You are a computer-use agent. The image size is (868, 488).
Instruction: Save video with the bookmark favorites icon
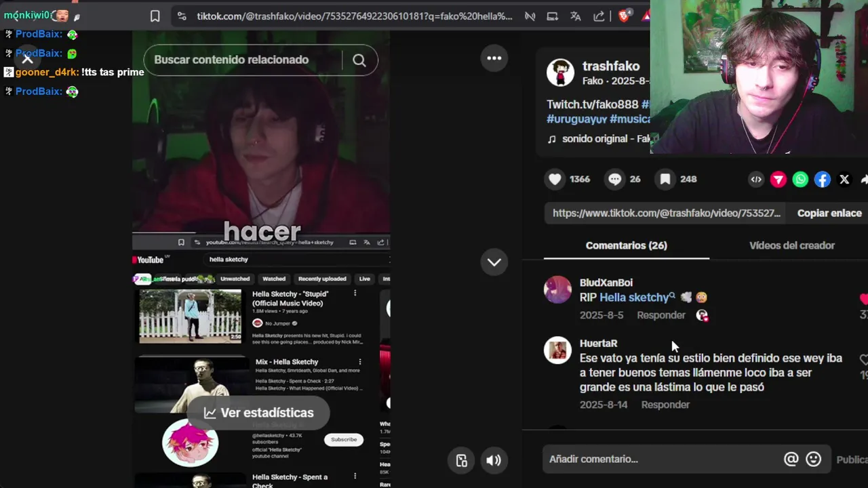tap(665, 179)
